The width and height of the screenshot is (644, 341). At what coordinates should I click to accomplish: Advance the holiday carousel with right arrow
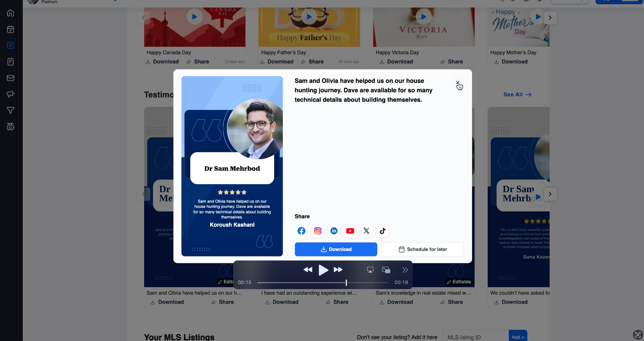click(x=550, y=18)
